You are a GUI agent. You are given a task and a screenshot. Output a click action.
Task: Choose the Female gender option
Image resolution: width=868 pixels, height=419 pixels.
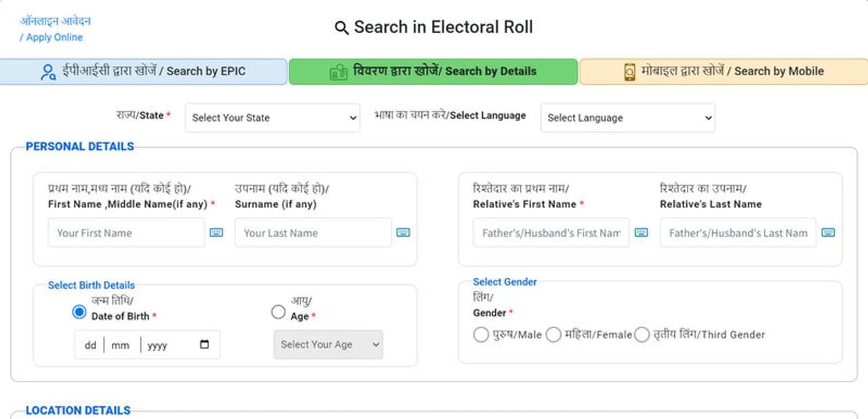click(553, 334)
